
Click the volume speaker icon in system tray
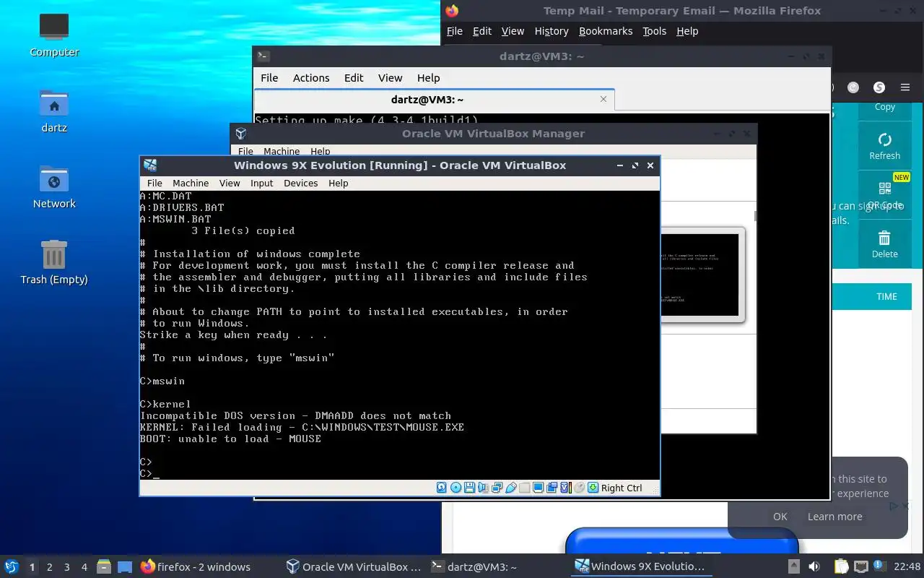814,566
